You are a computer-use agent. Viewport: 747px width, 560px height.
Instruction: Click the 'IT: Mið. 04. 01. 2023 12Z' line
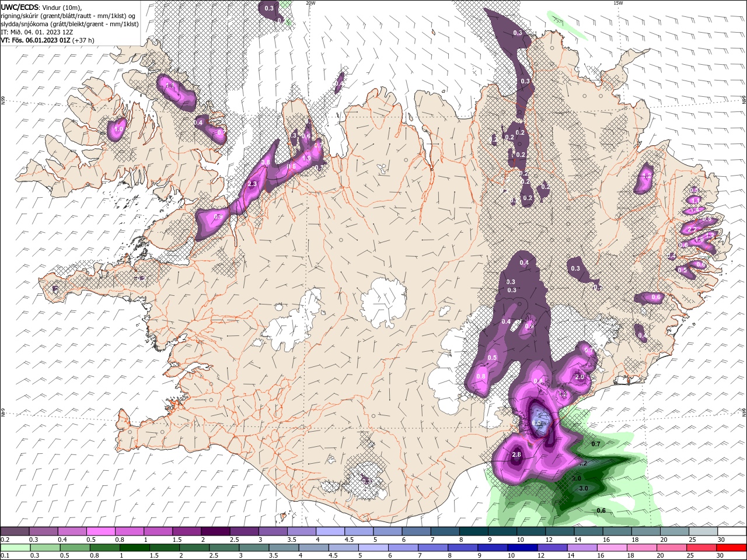36,32
